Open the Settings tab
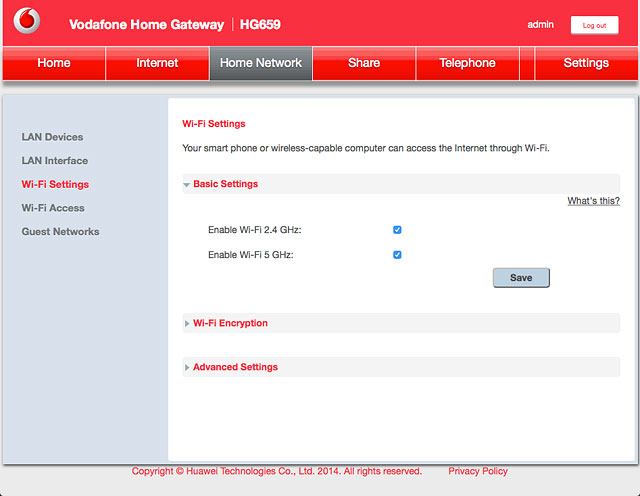 (x=586, y=63)
